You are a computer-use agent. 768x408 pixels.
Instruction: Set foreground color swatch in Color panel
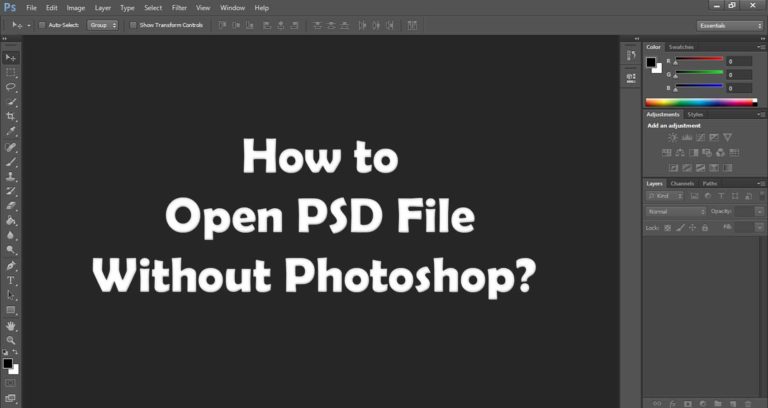(651, 62)
